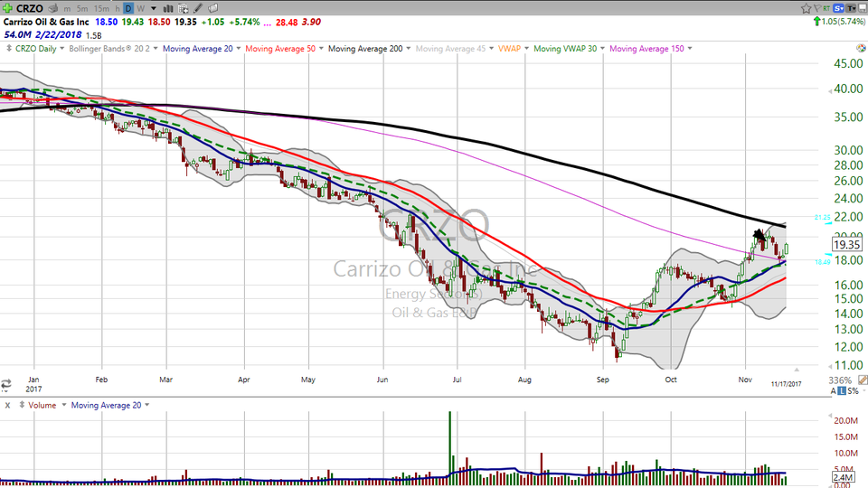Click the reorder arrows beside Volume
This screenshot has width=868, height=488.
coord(22,405)
